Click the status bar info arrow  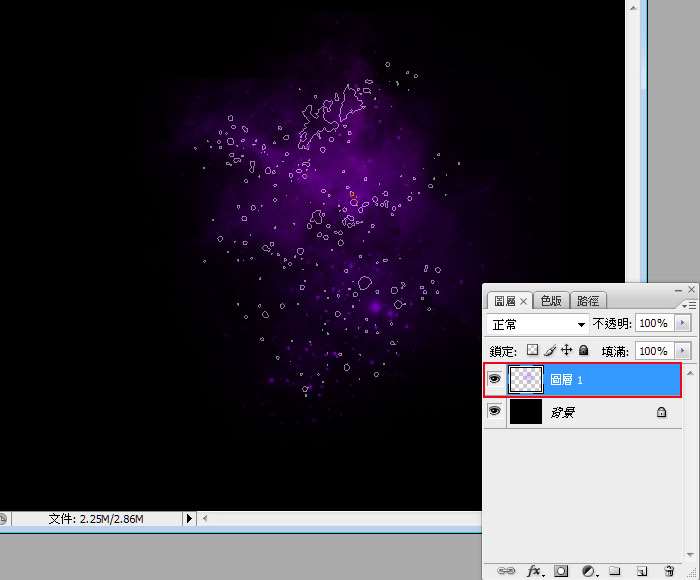(x=189, y=518)
